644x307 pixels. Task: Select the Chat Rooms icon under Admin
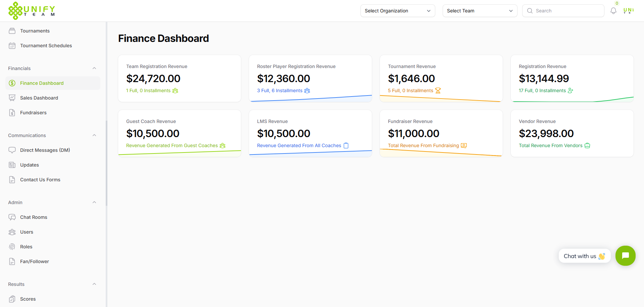coord(12,217)
